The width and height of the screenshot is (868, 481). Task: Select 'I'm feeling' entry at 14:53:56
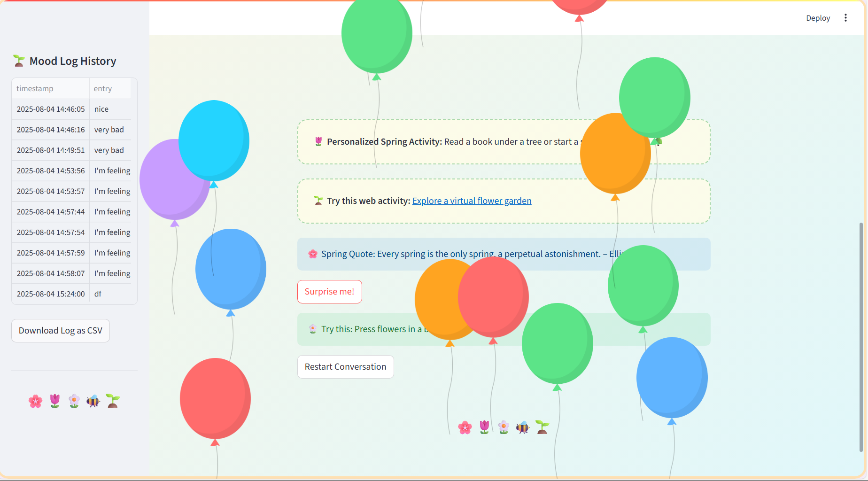point(110,171)
